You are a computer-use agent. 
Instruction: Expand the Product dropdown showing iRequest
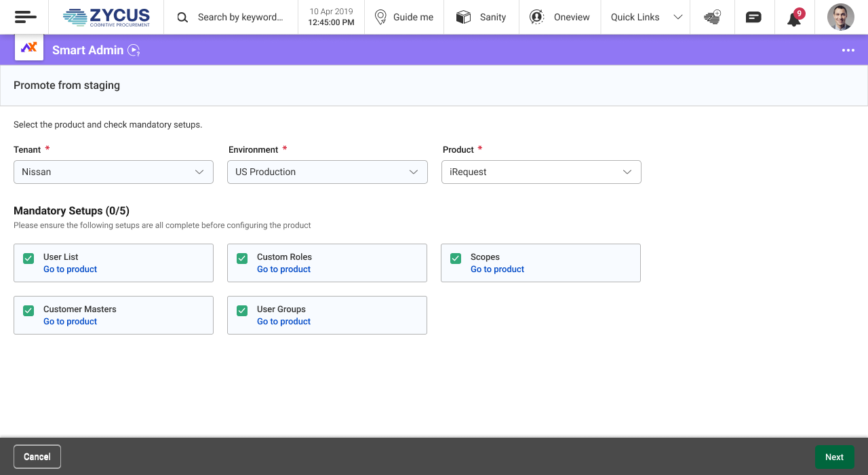[x=540, y=172]
